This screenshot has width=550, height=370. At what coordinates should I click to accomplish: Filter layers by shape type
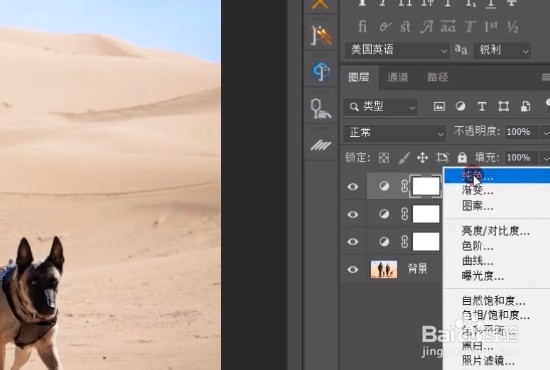pos(504,106)
